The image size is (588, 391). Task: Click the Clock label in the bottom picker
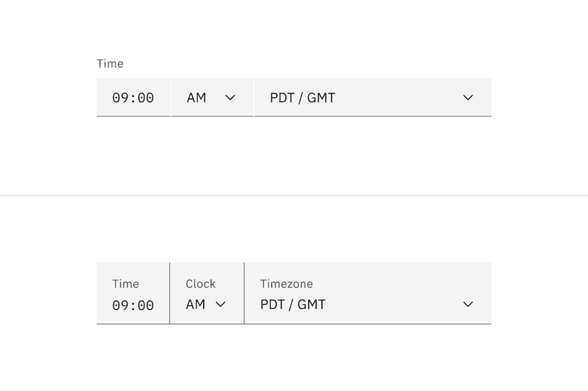point(200,283)
